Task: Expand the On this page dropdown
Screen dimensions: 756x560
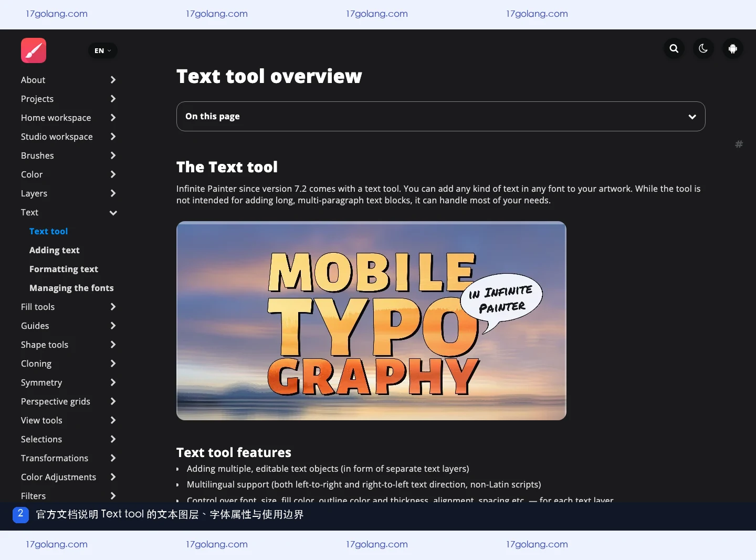Action: click(441, 116)
